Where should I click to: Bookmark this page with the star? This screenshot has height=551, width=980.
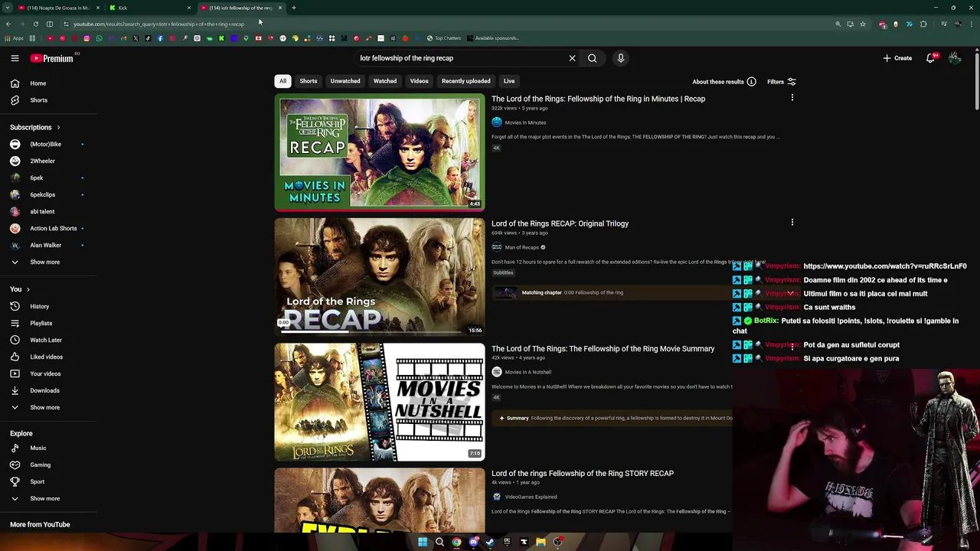863,24
